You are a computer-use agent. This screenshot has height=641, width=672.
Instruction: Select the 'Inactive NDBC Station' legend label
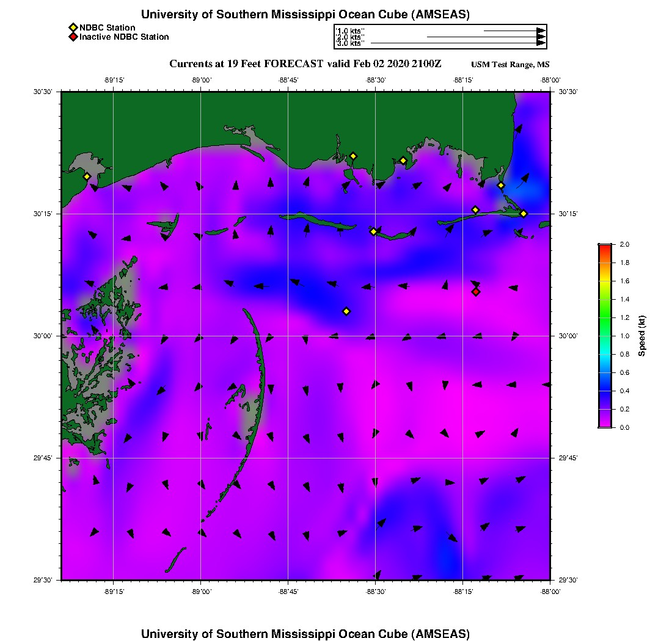[x=124, y=37]
